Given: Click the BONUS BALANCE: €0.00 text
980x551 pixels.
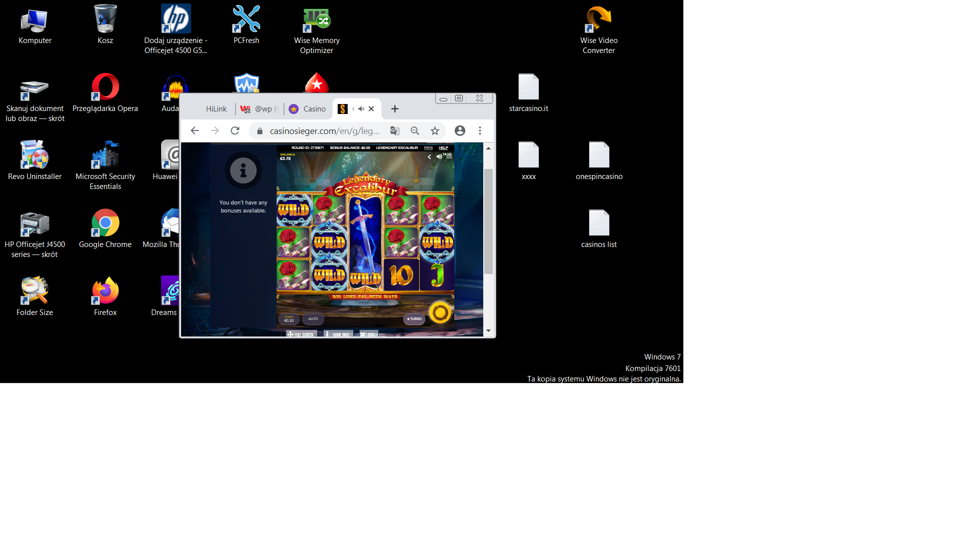Looking at the screenshot, I should click(350, 148).
